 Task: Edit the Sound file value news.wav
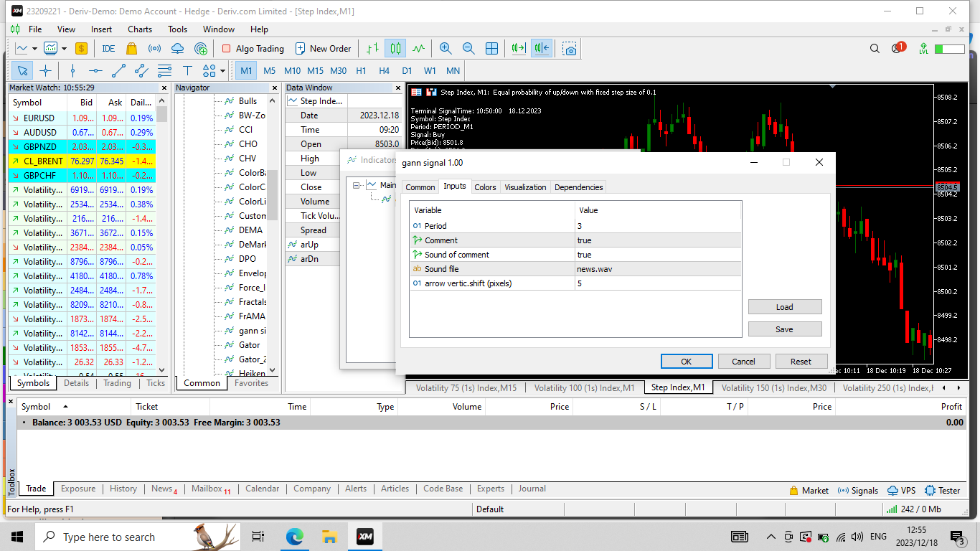[658, 269]
